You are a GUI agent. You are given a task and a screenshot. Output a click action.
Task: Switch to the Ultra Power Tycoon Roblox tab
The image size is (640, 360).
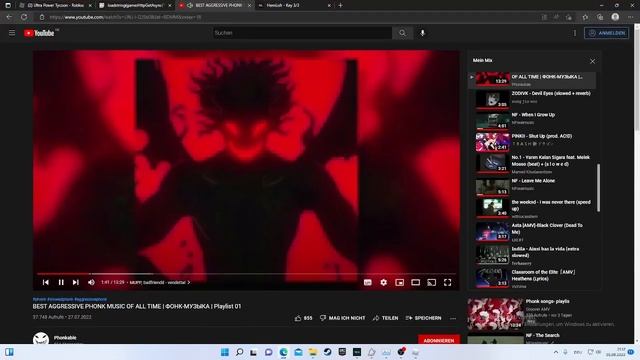click(55, 5)
